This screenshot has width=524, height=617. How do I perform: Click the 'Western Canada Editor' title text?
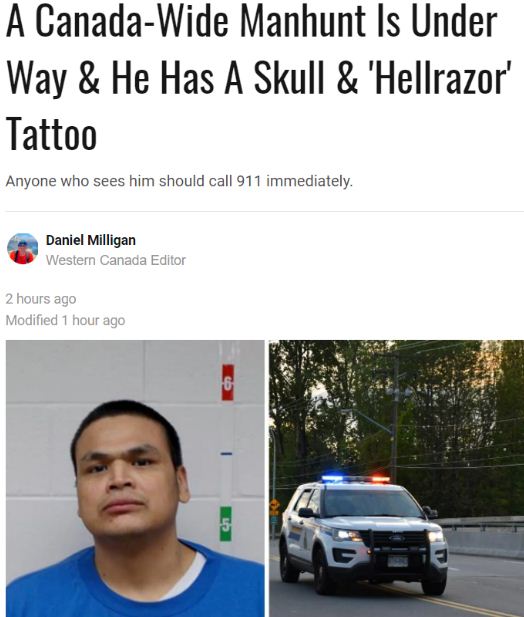pyautogui.click(x=116, y=260)
